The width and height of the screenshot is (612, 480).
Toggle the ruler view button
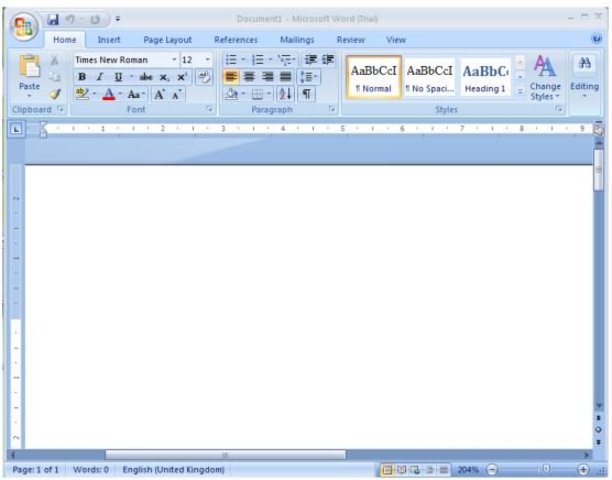pyautogui.click(x=598, y=130)
